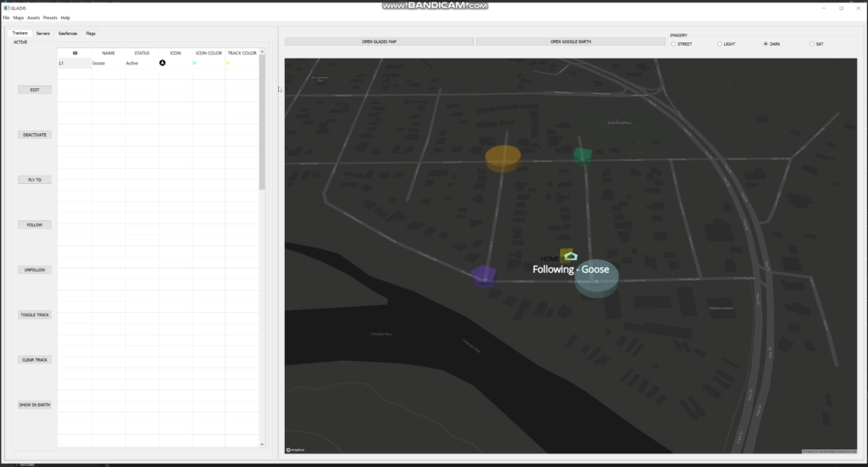Screen dimensions: 868x467
Task: Click the tracker table scrollbar thumb
Action: coord(262,122)
